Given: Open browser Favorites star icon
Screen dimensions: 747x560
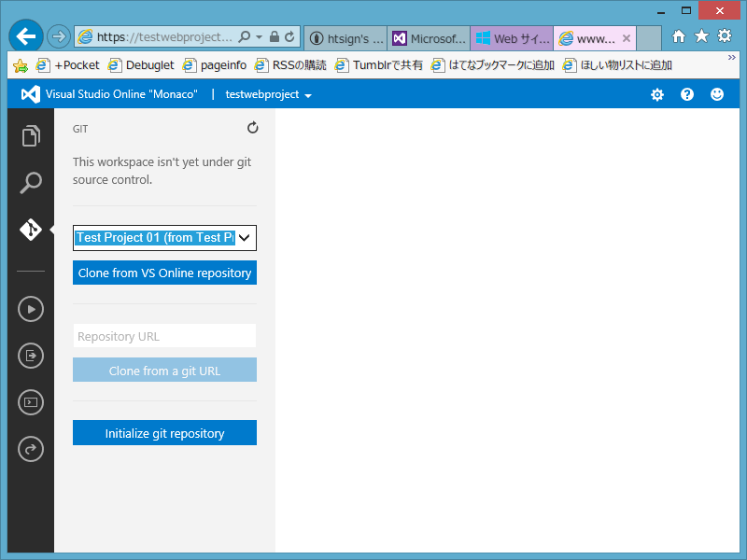Looking at the screenshot, I should point(702,35).
